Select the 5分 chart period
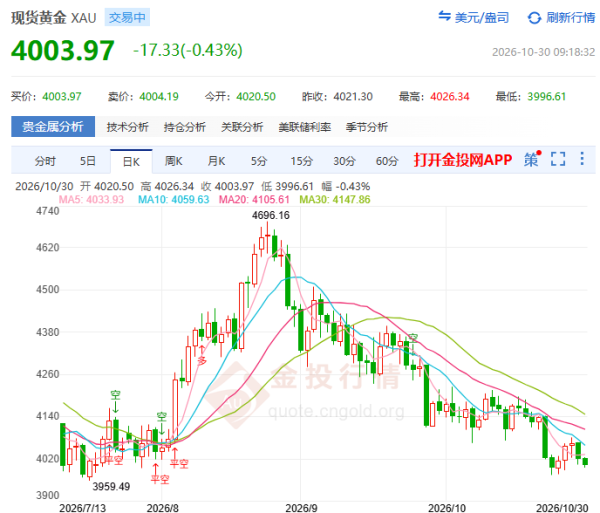Screen dimensions: 600x513 (x=259, y=161)
